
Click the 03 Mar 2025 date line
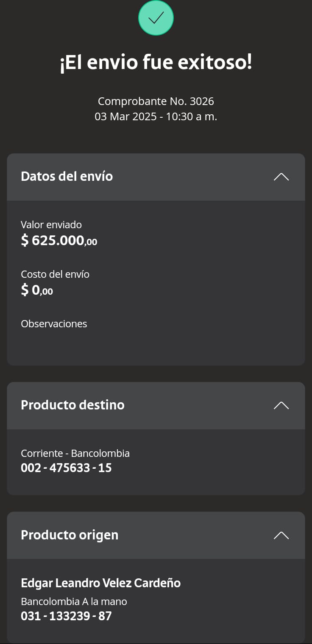[x=156, y=116]
